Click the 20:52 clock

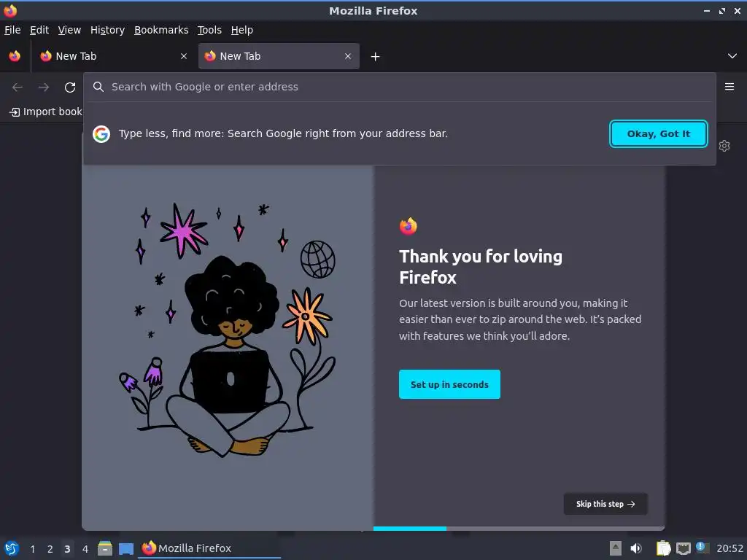pos(729,548)
